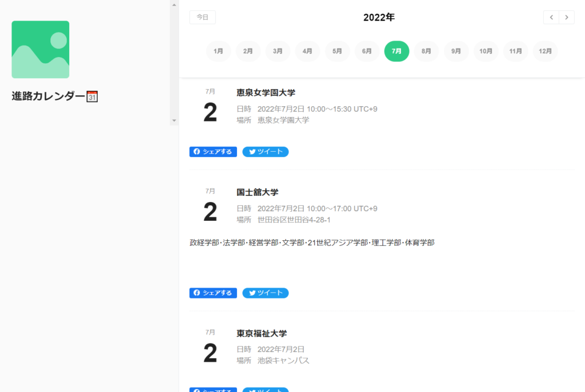The height and width of the screenshot is (392, 585).
Task: Select the 2月 month tab
Action: point(248,51)
